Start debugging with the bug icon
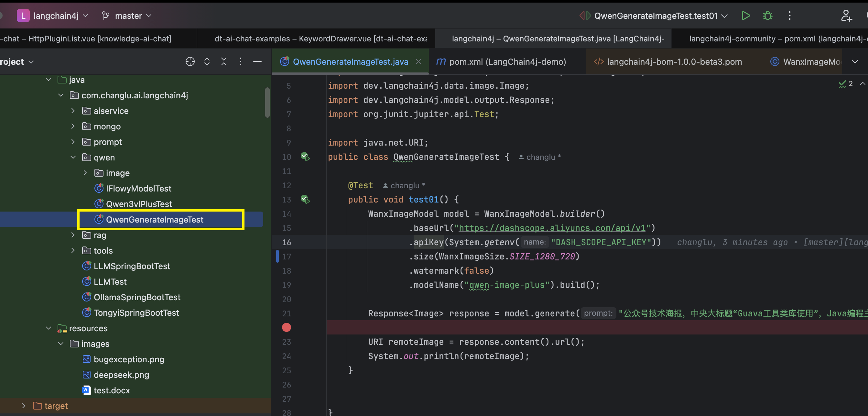Image resolution: width=868 pixels, height=416 pixels. tap(768, 16)
